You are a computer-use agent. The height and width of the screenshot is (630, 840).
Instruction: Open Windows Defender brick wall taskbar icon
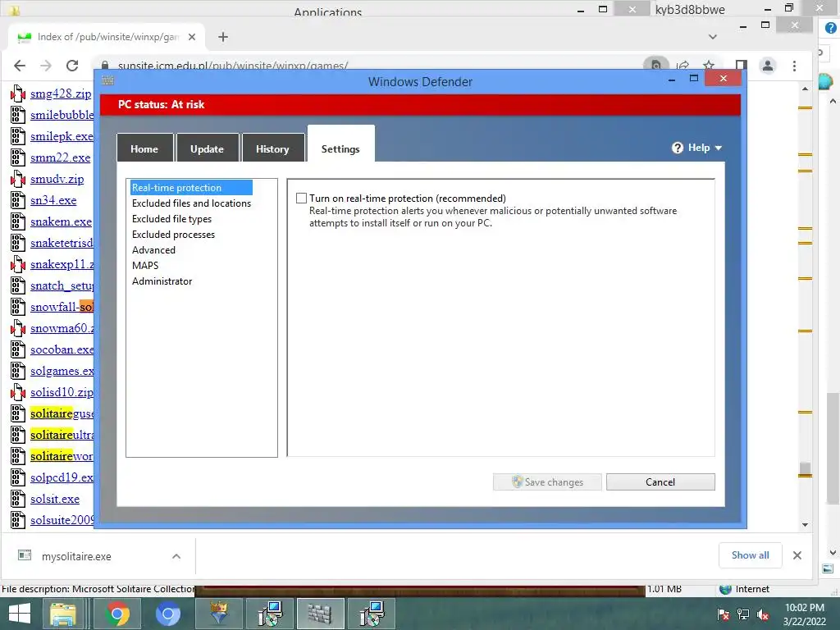tap(320, 614)
